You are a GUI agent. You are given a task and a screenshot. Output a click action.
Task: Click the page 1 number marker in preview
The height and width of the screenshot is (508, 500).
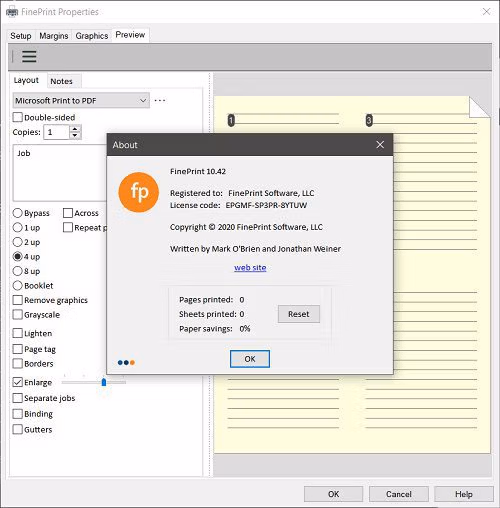tap(231, 120)
